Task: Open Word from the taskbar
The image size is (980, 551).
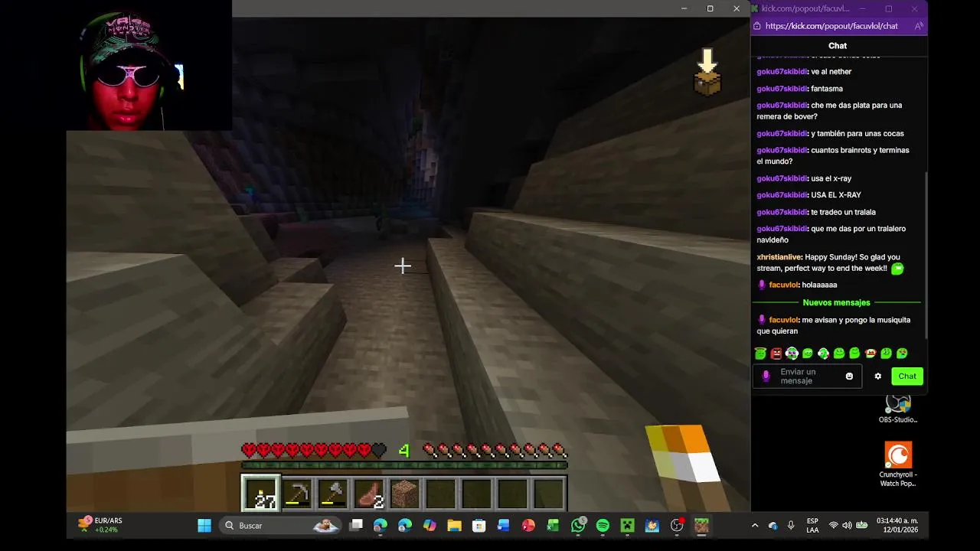Action: coord(503,526)
